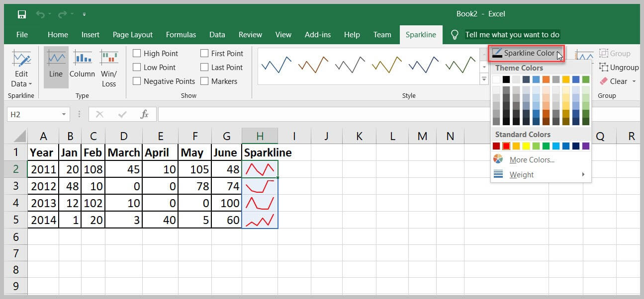
Task: Switch to the Formulas tab
Action: (x=181, y=34)
